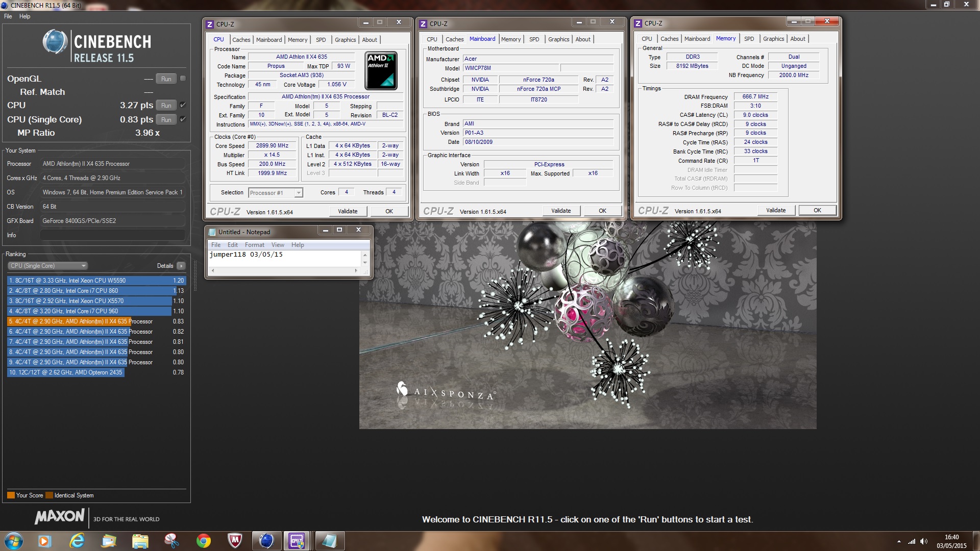Select ranking row AMD Opteron 2435
This screenshot has width=980, height=551.
(x=96, y=372)
